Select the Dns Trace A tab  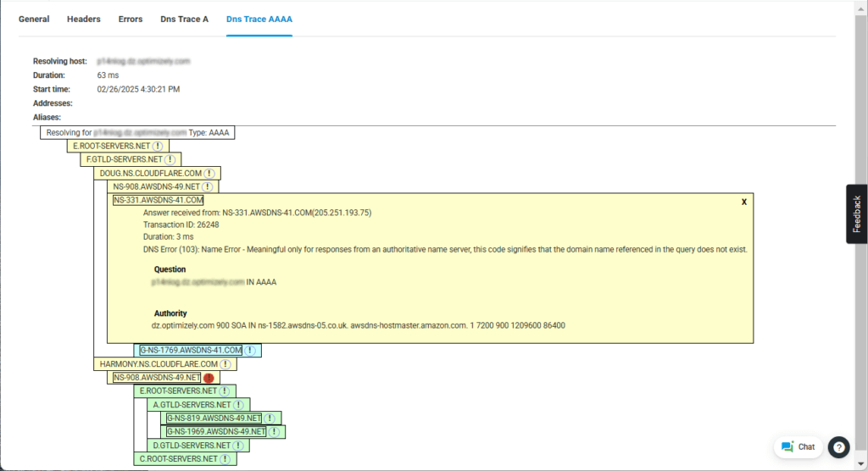(x=184, y=19)
